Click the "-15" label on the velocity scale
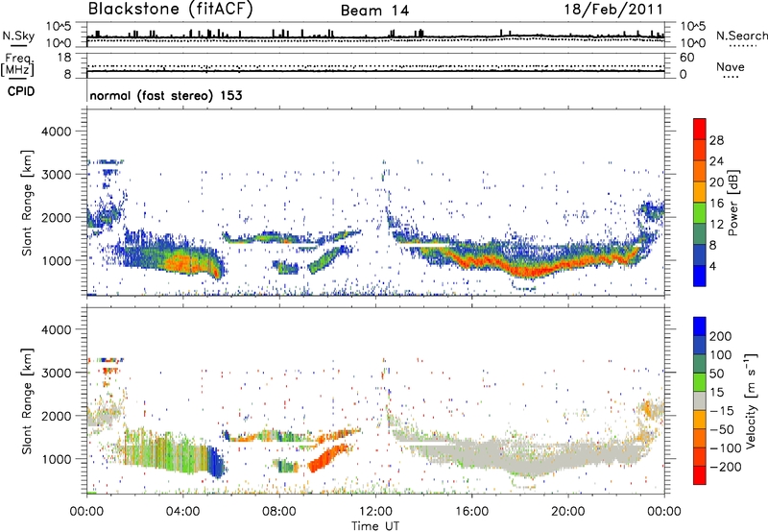The width and height of the screenshot is (768, 532). tap(722, 410)
